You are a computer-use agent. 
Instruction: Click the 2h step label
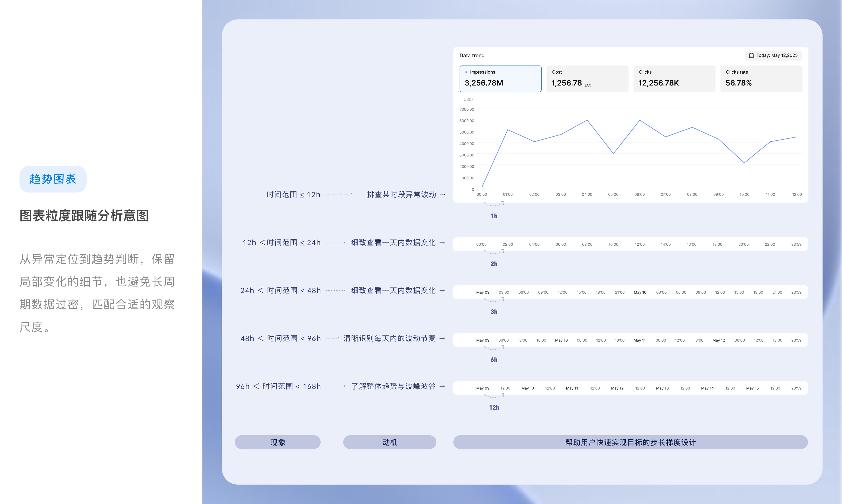coord(494,264)
